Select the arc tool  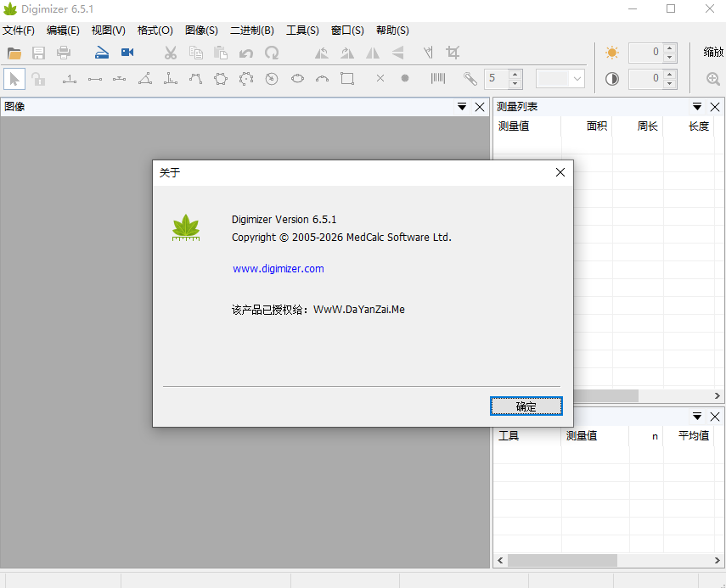pos(323,79)
